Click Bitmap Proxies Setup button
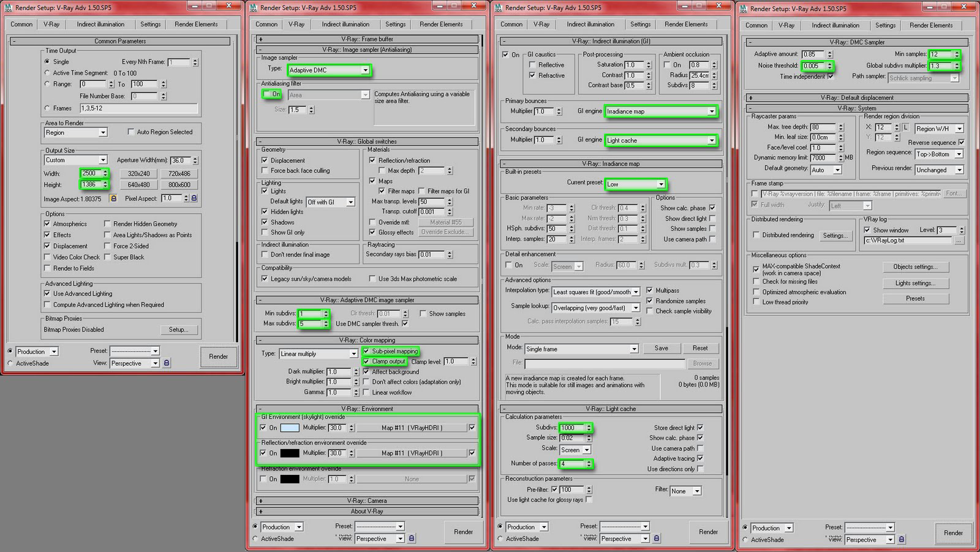980x552 pixels. click(x=178, y=330)
